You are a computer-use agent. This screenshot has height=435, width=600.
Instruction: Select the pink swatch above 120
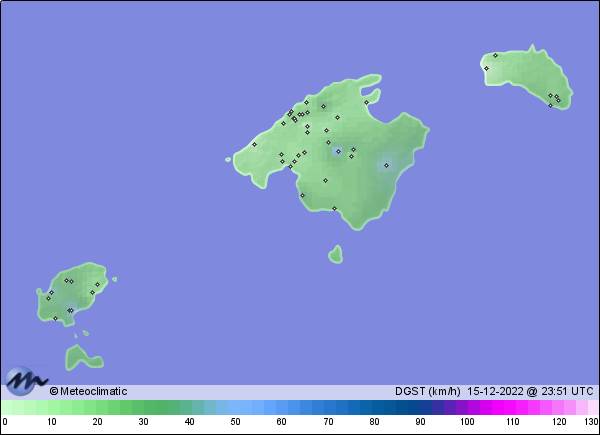coord(558,408)
